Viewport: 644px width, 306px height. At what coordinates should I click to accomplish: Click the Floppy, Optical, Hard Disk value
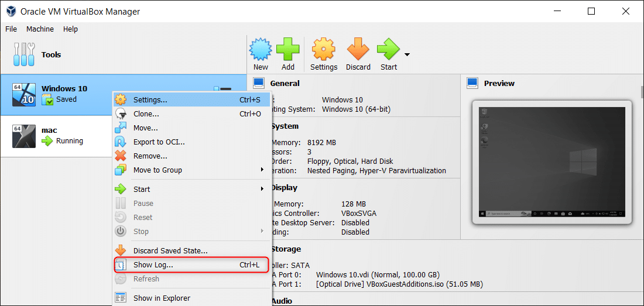pos(350,161)
